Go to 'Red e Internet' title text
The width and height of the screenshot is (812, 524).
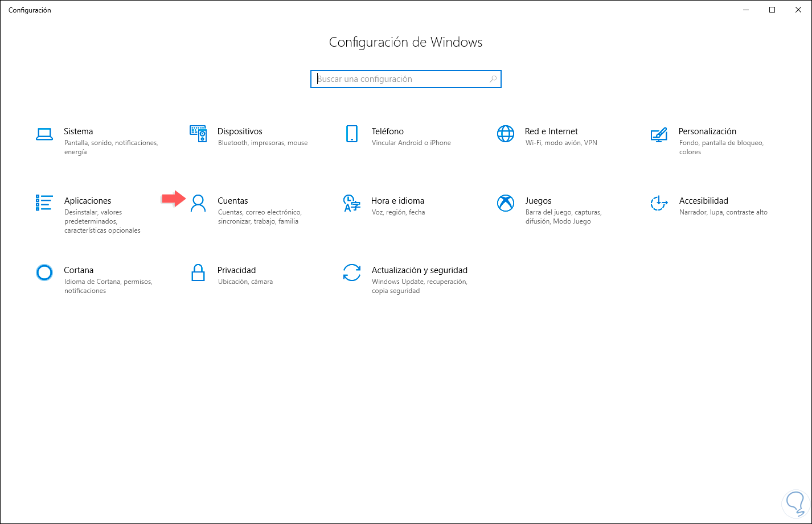[551, 131]
